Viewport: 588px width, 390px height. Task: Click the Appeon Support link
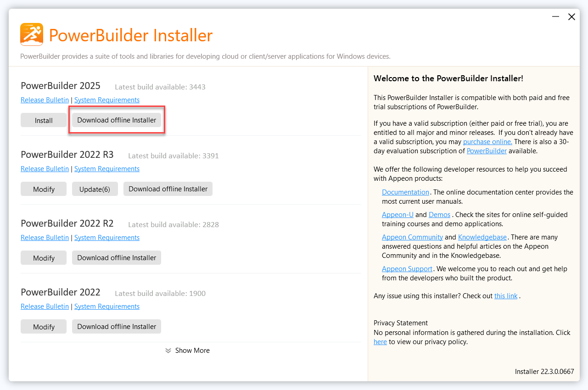[x=407, y=269]
